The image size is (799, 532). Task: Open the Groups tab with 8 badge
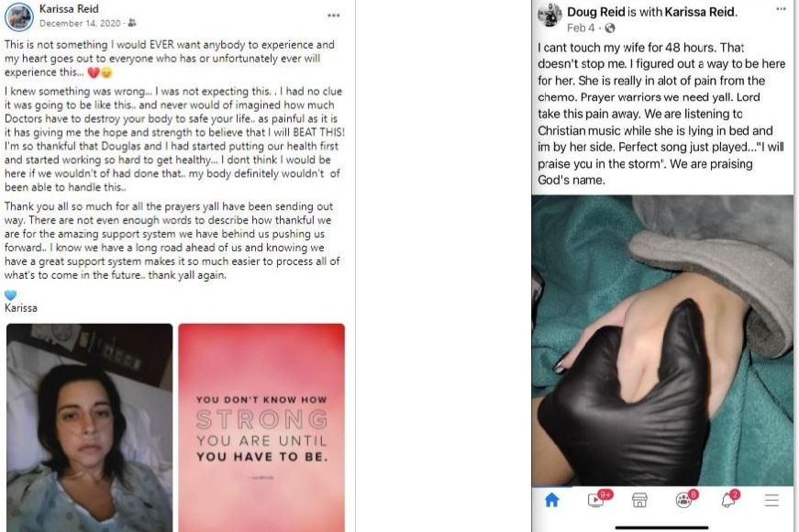click(685, 499)
